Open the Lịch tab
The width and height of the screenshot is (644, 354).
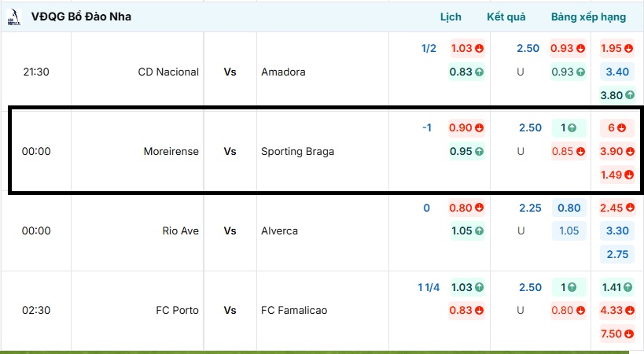coord(451,17)
